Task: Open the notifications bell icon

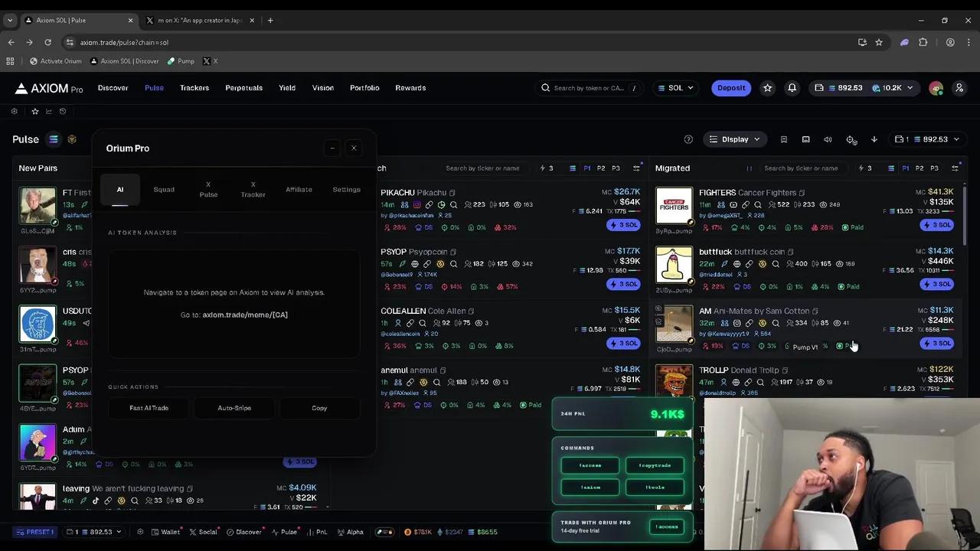Action: (792, 87)
